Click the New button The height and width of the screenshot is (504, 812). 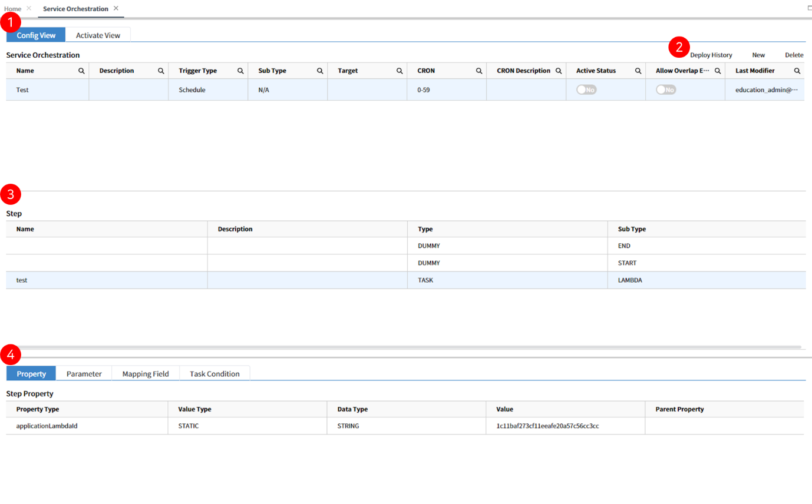pos(758,55)
